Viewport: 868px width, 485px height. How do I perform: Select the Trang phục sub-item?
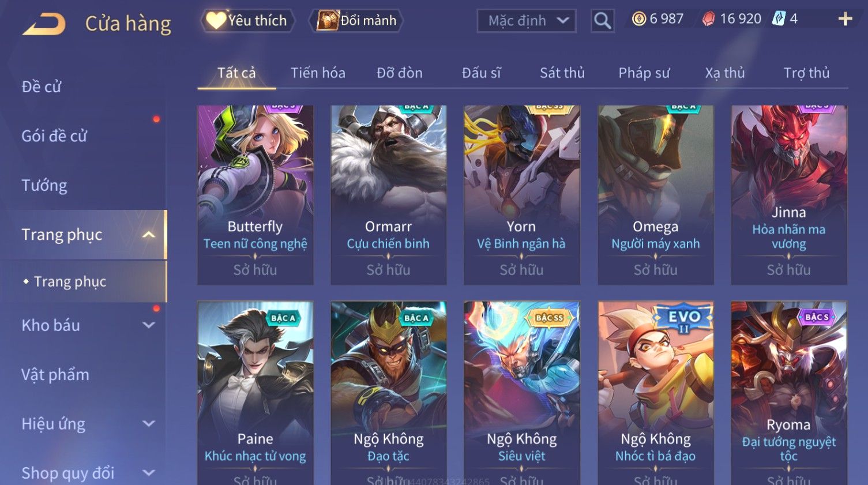pyautogui.click(x=70, y=281)
